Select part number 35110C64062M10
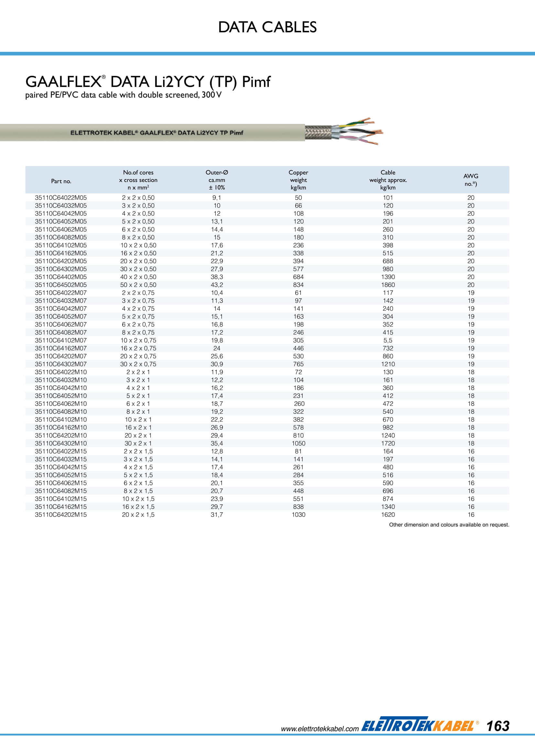Viewport: 535px width, 756px height. 61,404
